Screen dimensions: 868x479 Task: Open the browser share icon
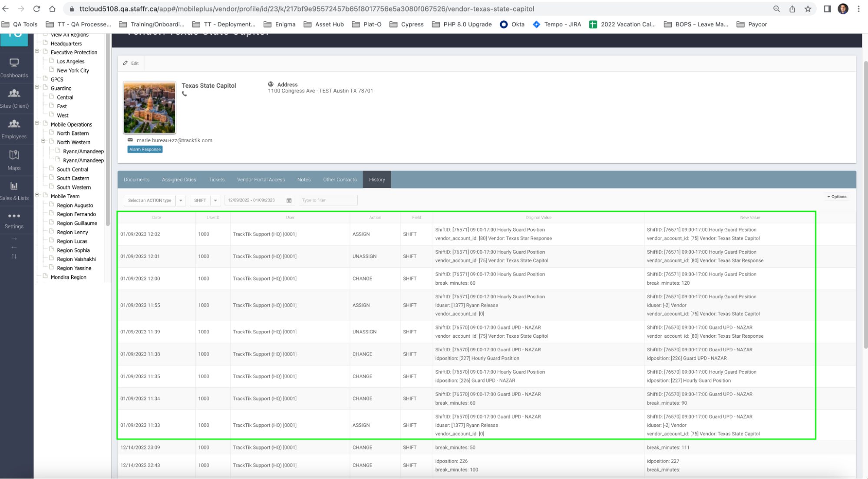click(x=792, y=9)
